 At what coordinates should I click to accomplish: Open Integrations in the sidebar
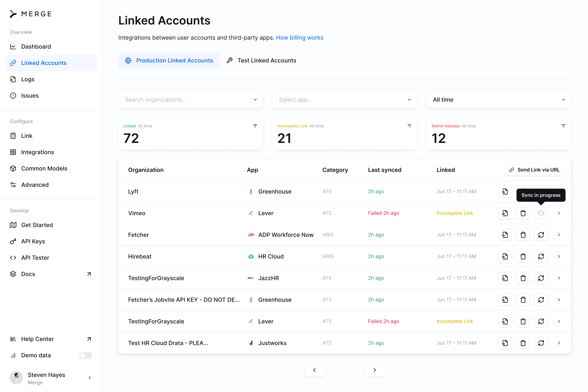click(51, 152)
